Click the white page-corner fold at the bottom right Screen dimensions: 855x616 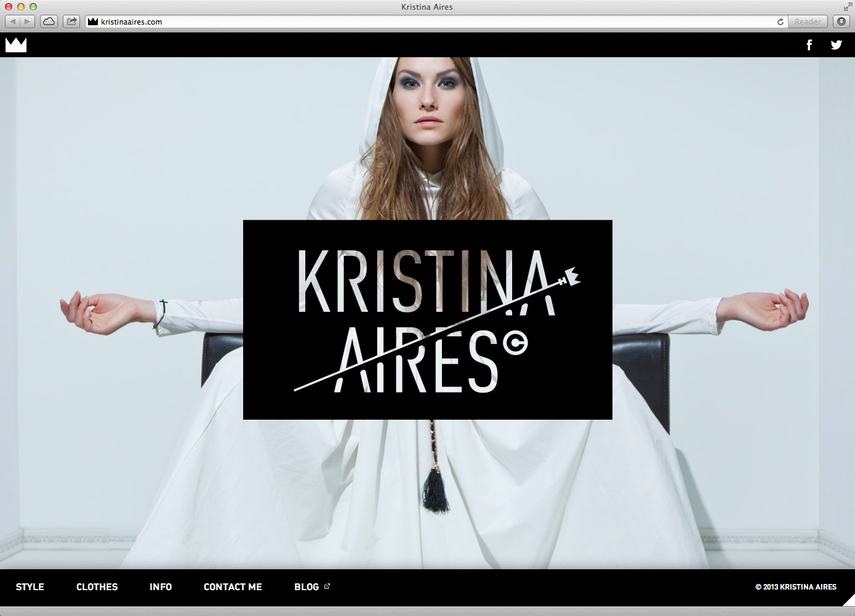tap(849, 601)
